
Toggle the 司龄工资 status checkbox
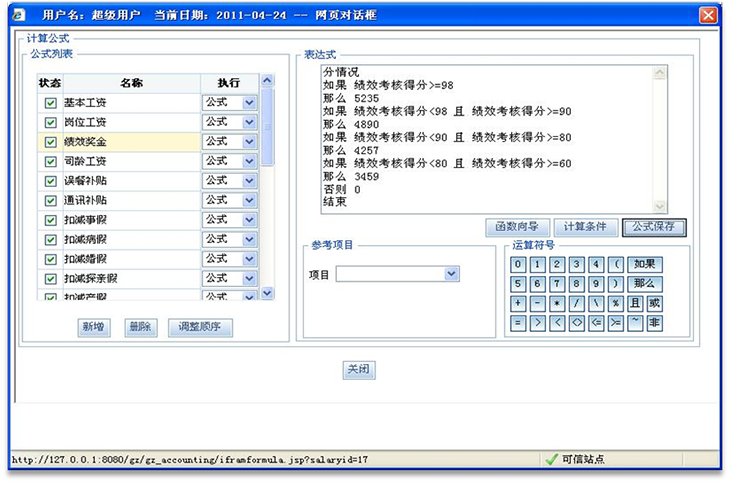[x=50, y=162]
